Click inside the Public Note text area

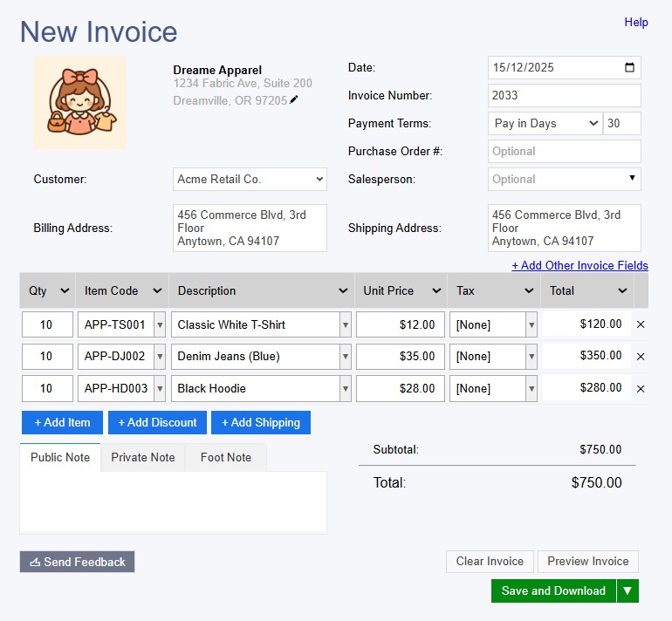pyautogui.click(x=173, y=502)
